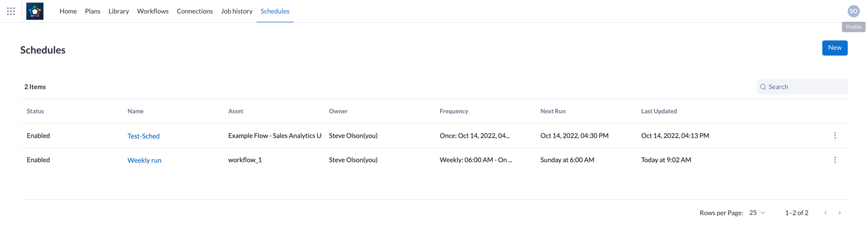This screenshot has width=868, height=232.
Task: Go to the next page arrow
Action: click(x=839, y=213)
